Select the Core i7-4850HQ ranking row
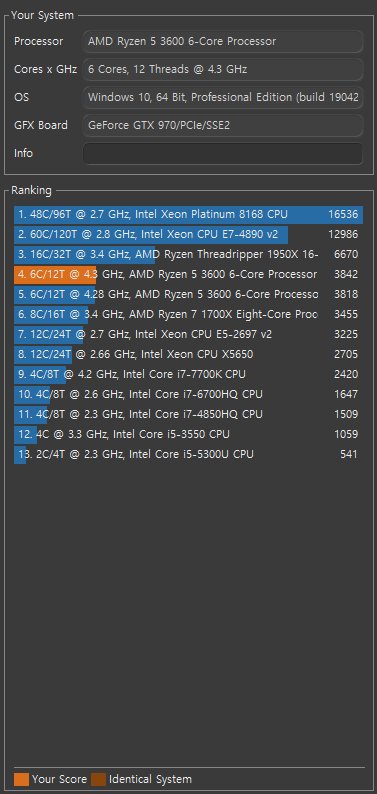The height and width of the screenshot is (794, 377). pyautogui.click(x=188, y=414)
